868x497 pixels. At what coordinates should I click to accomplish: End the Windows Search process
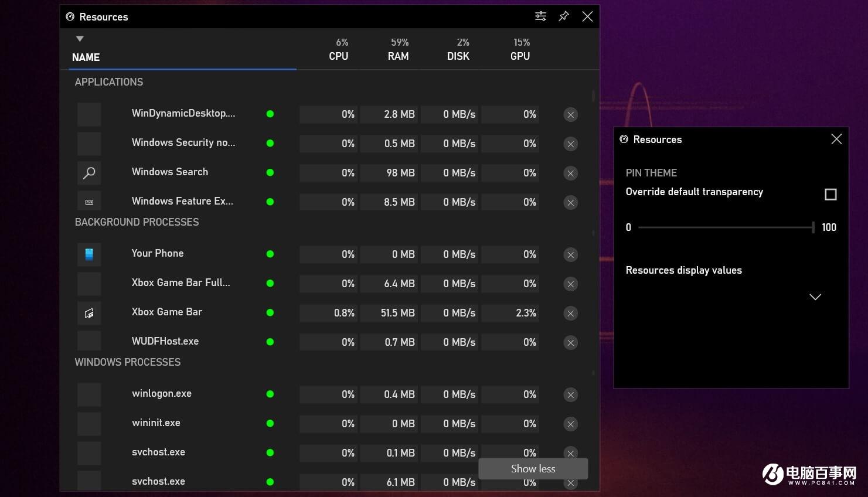[x=570, y=173]
